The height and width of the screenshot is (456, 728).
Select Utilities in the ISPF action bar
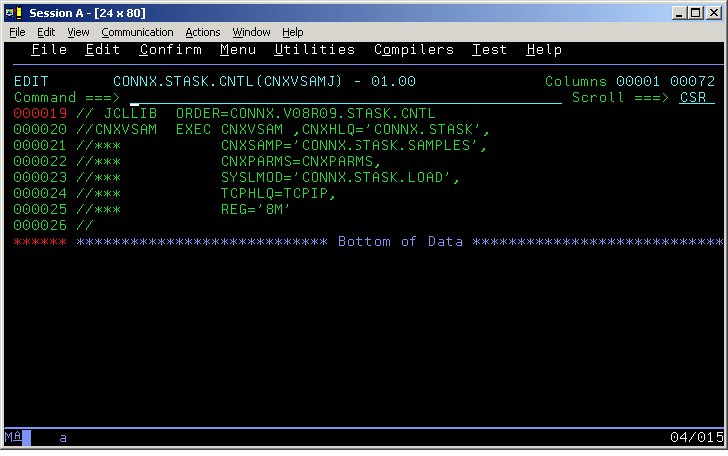click(x=314, y=50)
